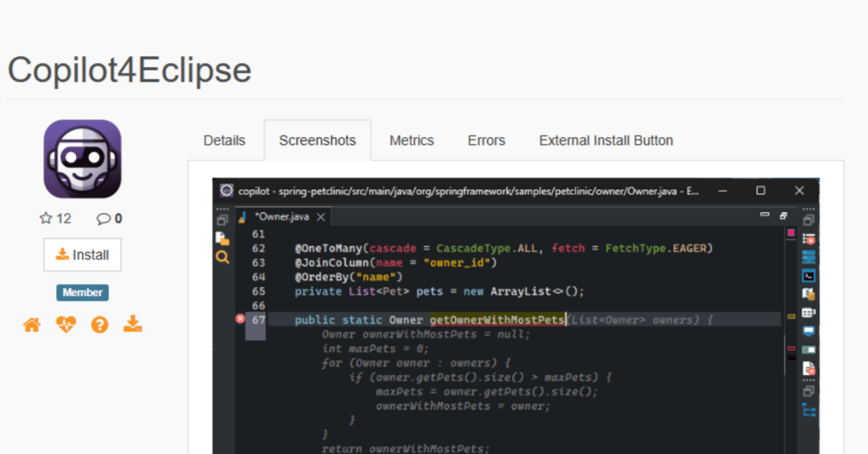Click the Copilot4Eclipse robot logo

[x=82, y=159]
